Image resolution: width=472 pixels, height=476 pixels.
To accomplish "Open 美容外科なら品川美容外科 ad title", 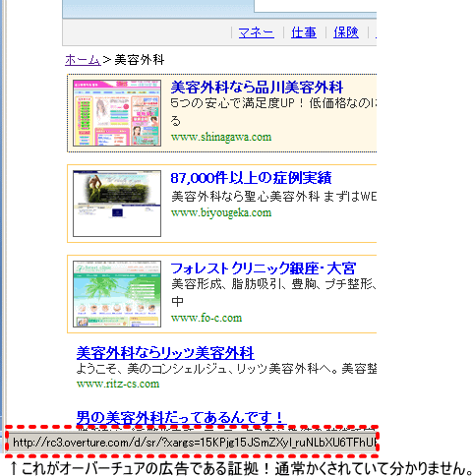I will click(257, 88).
